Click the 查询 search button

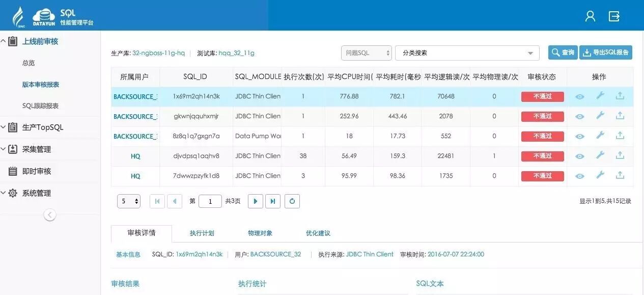[x=563, y=52]
